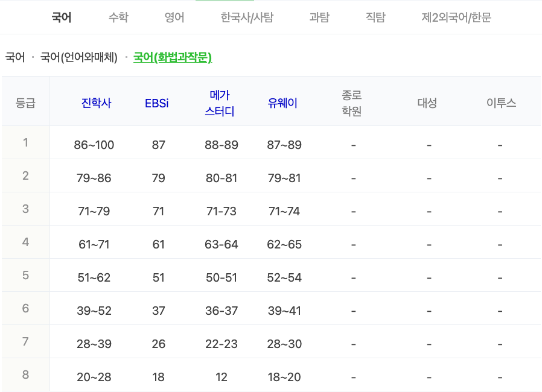Open the 영어 subject tab
This screenshot has height=392, width=542.
coord(174,17)
